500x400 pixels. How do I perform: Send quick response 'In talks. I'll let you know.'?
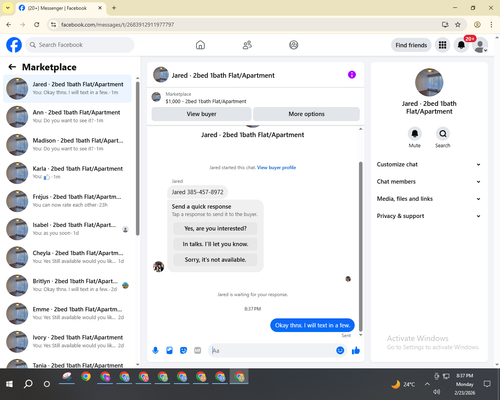click(215, 244)
